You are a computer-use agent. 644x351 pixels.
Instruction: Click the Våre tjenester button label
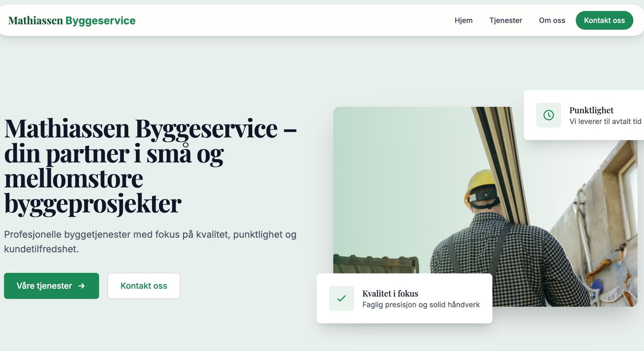pos(44,286)
